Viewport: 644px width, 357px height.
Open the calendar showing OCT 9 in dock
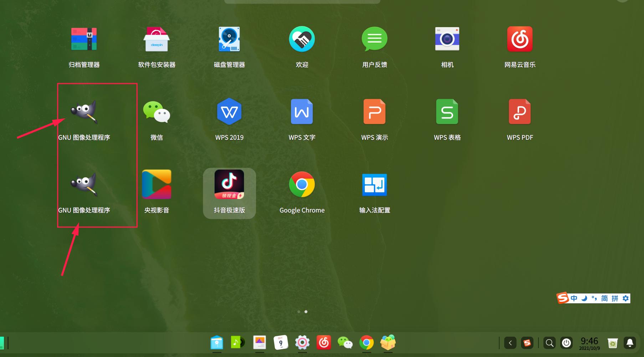tap(281, 343)
